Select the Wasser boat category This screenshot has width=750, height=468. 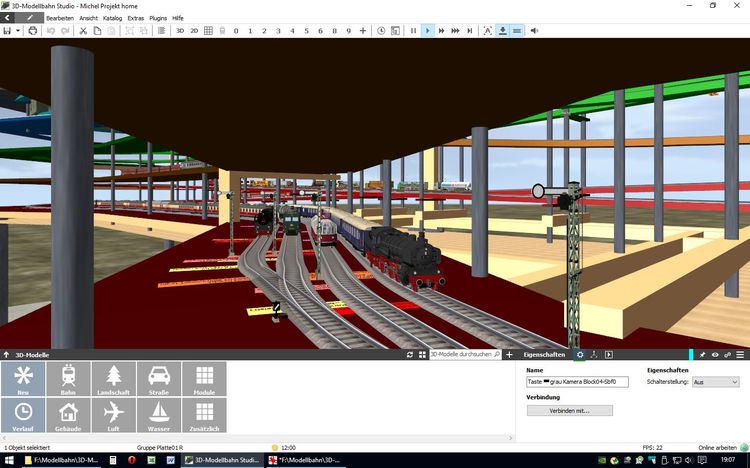[x=158, y=415]
